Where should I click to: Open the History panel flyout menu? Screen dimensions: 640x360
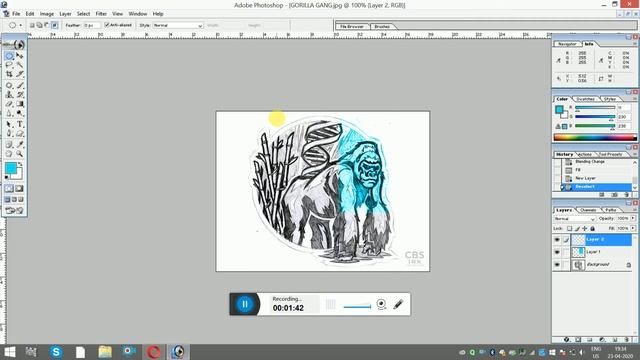(635, 154)
